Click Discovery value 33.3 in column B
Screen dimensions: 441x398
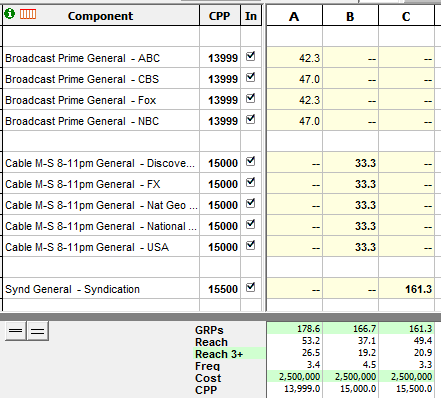(x=365, y=163)
